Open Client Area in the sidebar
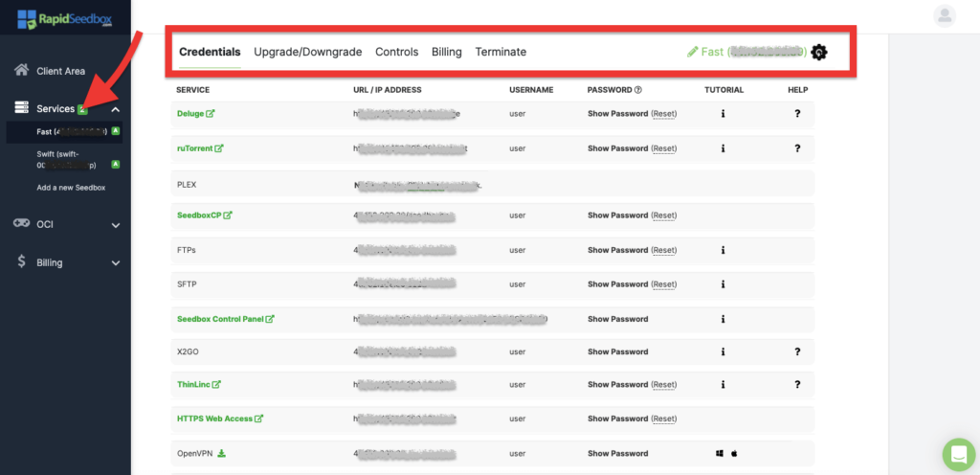Viewport: 980px width, 475px height. pyautogui.click(x=60, y=71)
